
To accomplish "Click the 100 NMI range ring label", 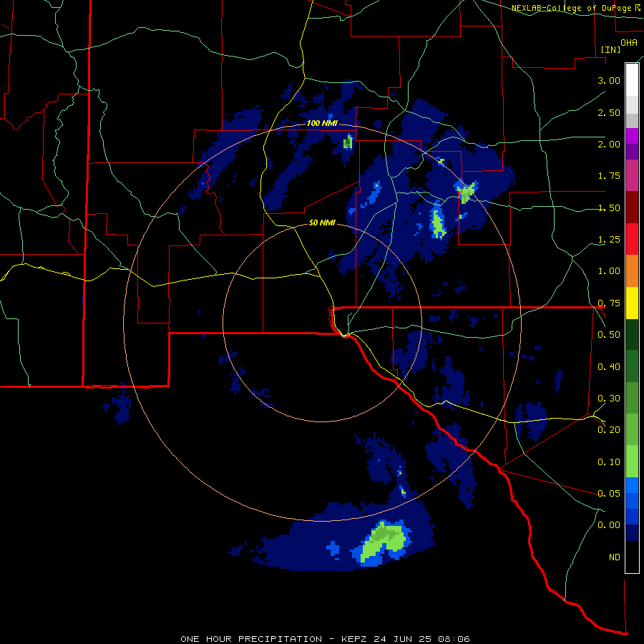I will pos(322,123).
